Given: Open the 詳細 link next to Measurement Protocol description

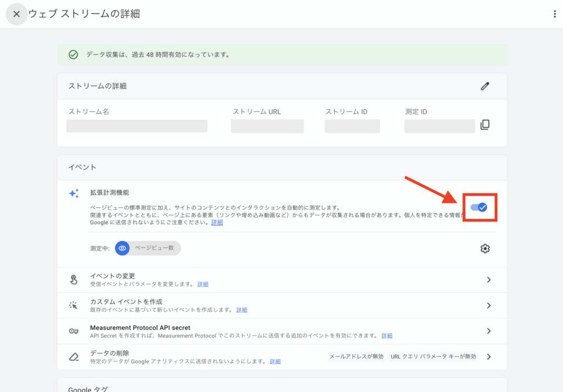Looking at the screenshot, I should (387, 335).
